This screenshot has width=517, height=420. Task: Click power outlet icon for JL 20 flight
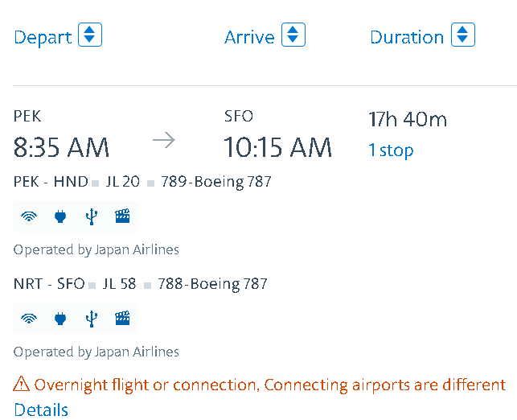coord(59,216)
